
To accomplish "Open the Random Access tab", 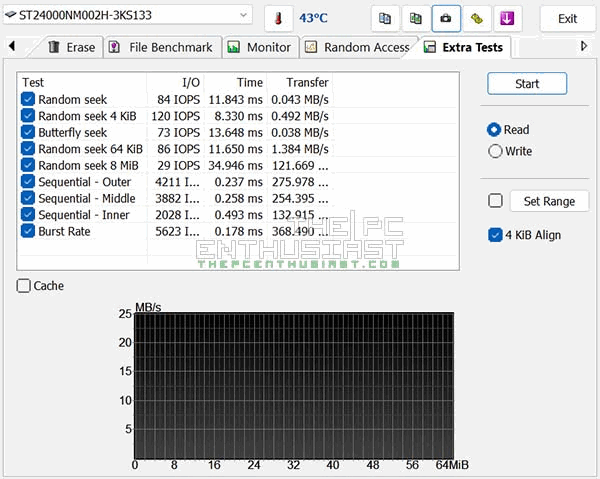I will 357,47.
